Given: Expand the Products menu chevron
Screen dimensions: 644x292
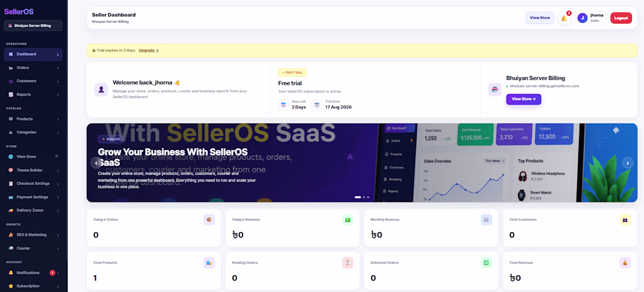Looking at the screenshot, I should (x=57, y=119).
